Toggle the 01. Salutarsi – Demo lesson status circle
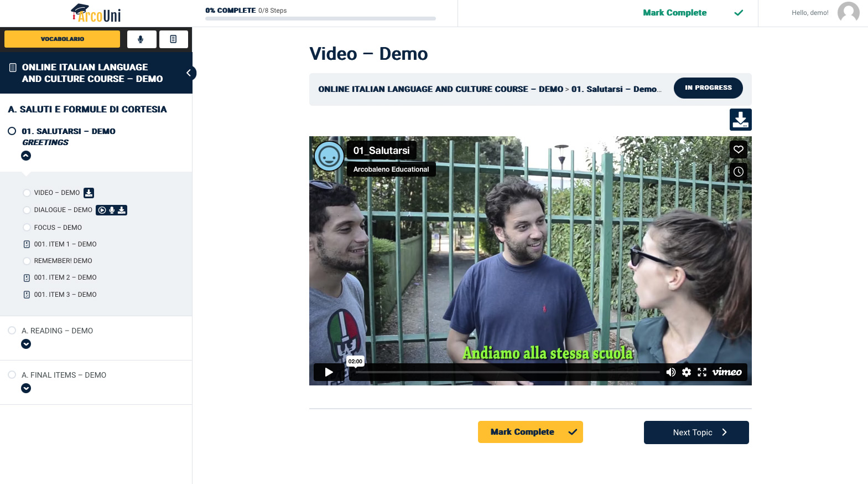 tap(12, 131)
